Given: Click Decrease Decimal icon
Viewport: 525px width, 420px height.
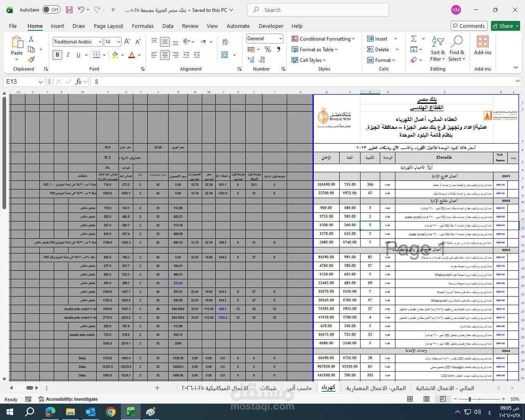Looking at the screenshot, I should (x=262, y=60).
